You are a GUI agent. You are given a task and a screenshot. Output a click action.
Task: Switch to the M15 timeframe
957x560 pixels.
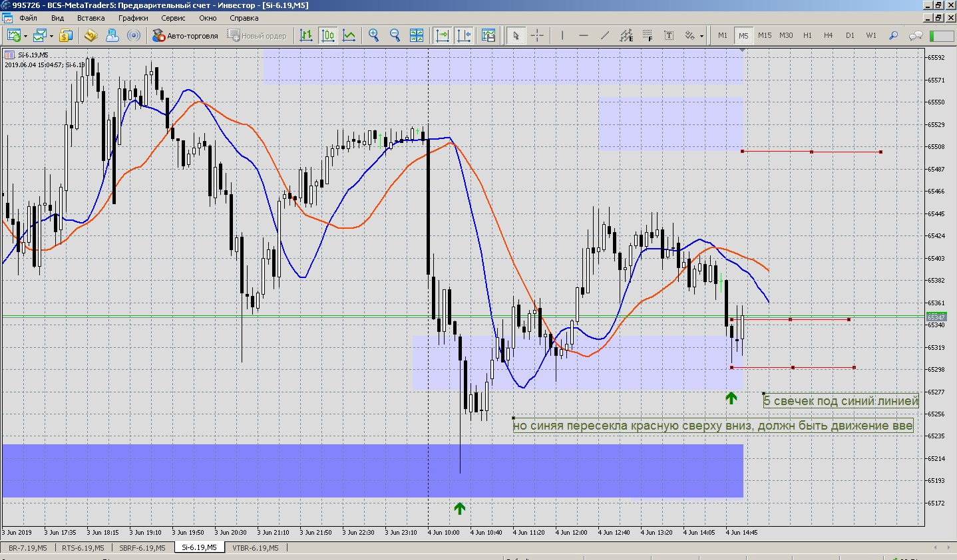point(765,36)
